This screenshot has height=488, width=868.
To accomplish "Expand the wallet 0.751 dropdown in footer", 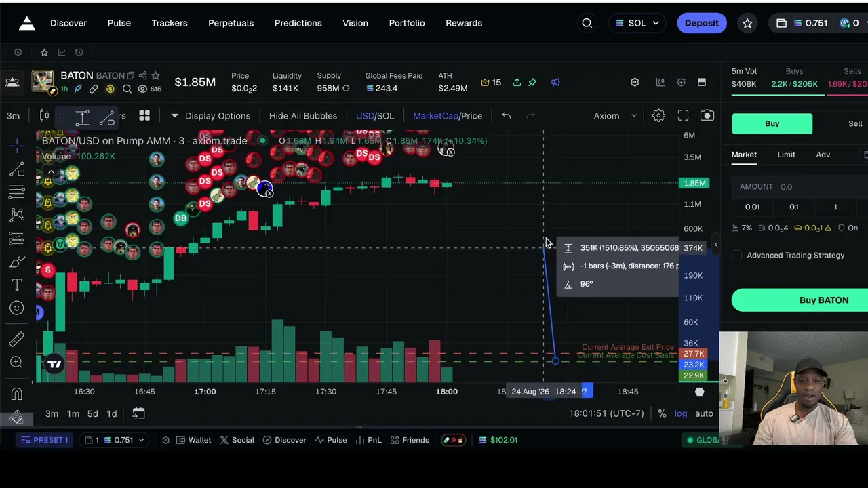I will tap(115, 440).
